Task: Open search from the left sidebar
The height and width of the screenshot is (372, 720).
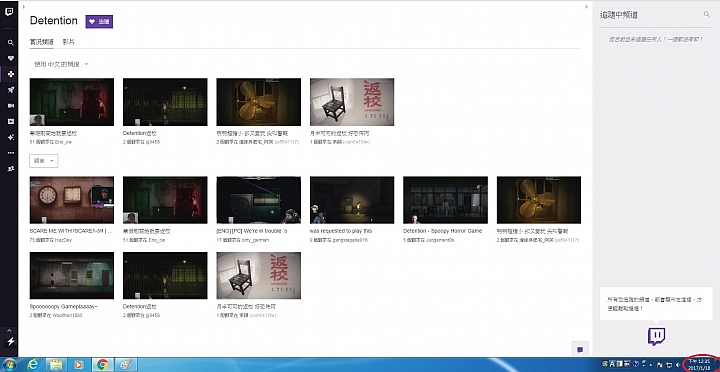Action: point(11,43)
